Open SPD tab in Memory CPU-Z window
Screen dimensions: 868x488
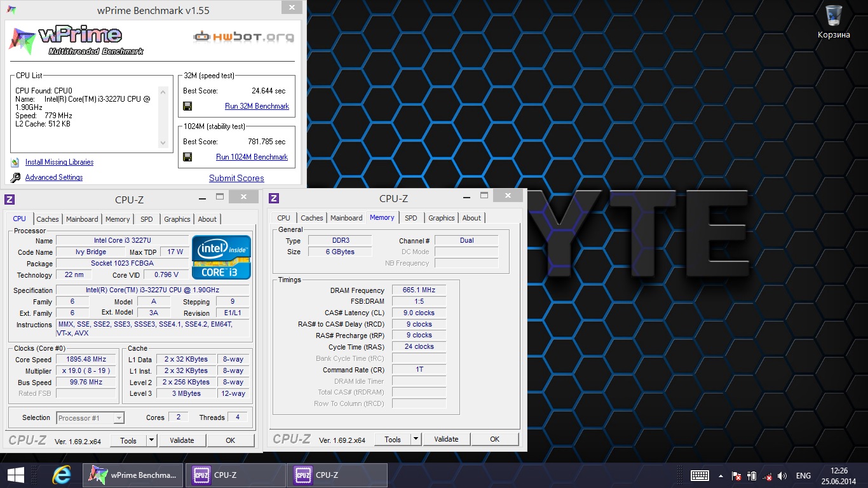point(411,218)
